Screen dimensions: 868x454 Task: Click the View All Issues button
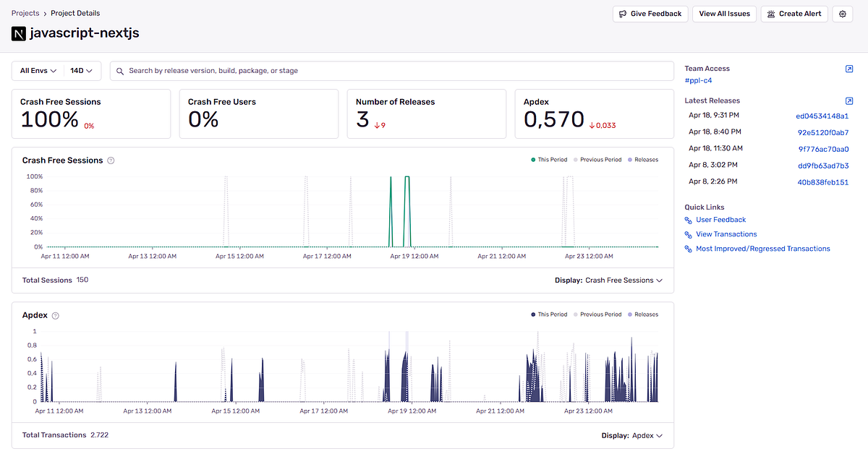(724, 14)
